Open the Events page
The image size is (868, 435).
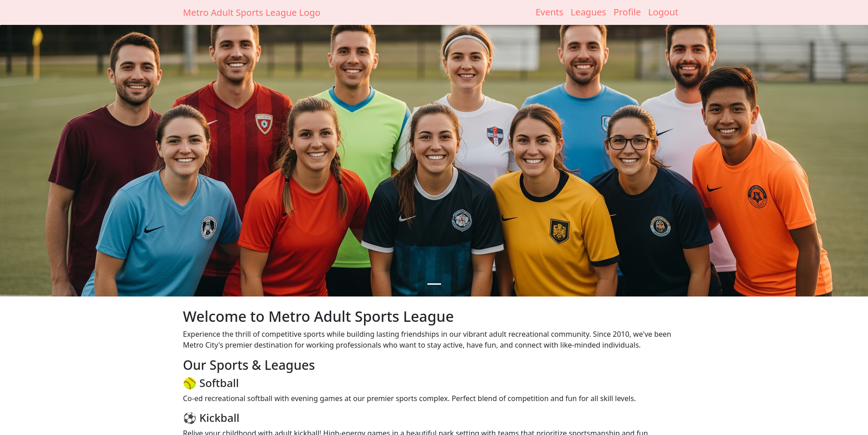(549, 12)
